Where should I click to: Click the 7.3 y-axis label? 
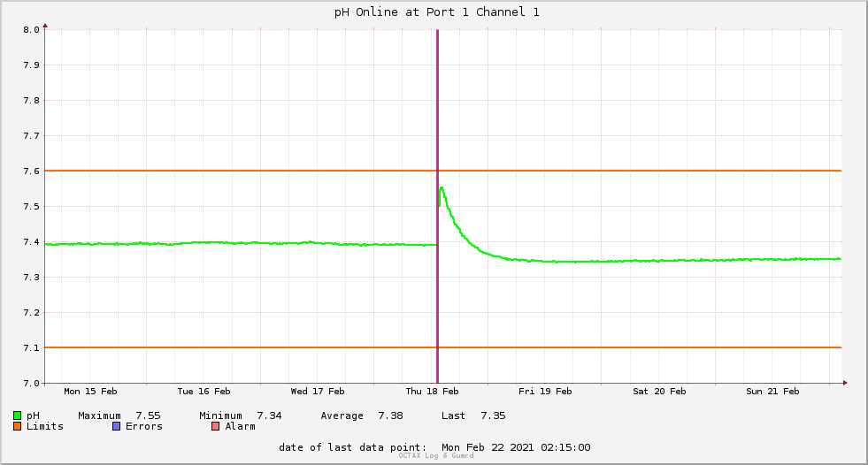pyautogui.click(x=32, y=278)
